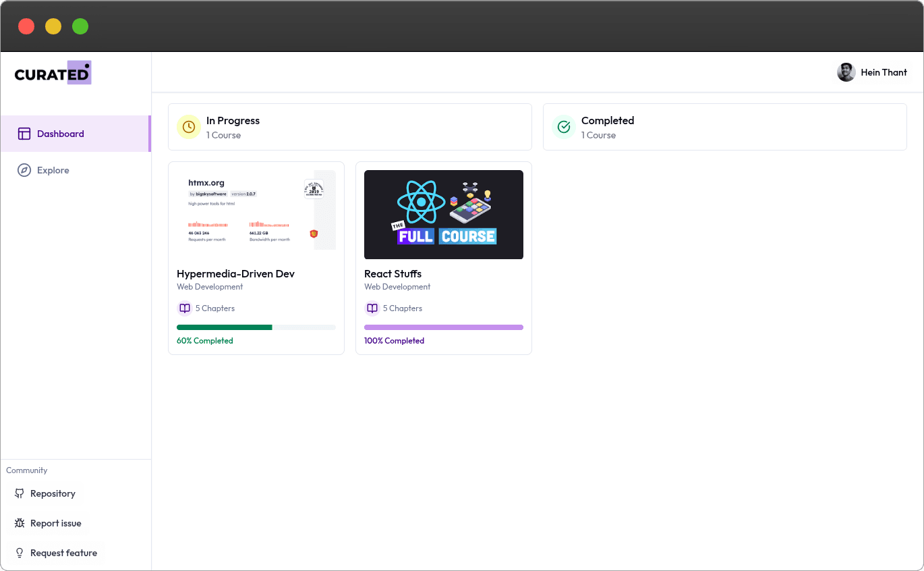Click the Repository link
Image resolution: width=924 pixels, height=571 pixels.
pyautogui.click(x=52, y=493)
